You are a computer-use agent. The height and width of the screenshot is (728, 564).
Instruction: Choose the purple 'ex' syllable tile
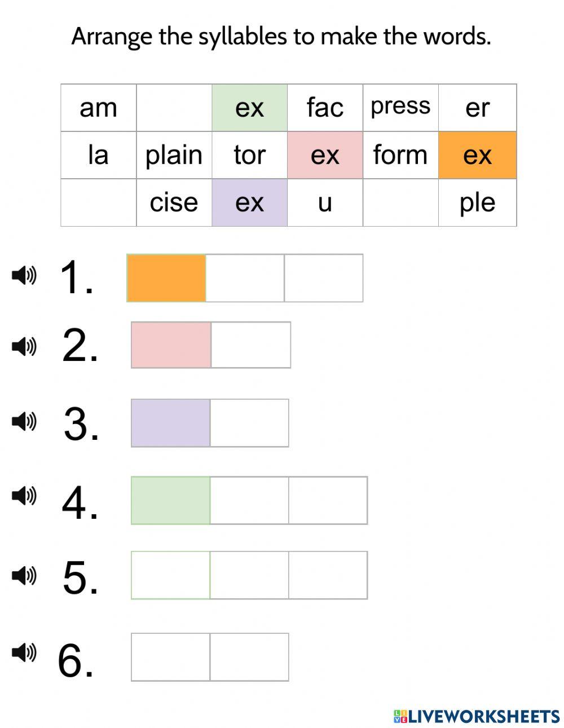pyautogui.click(x=249, y=202)
